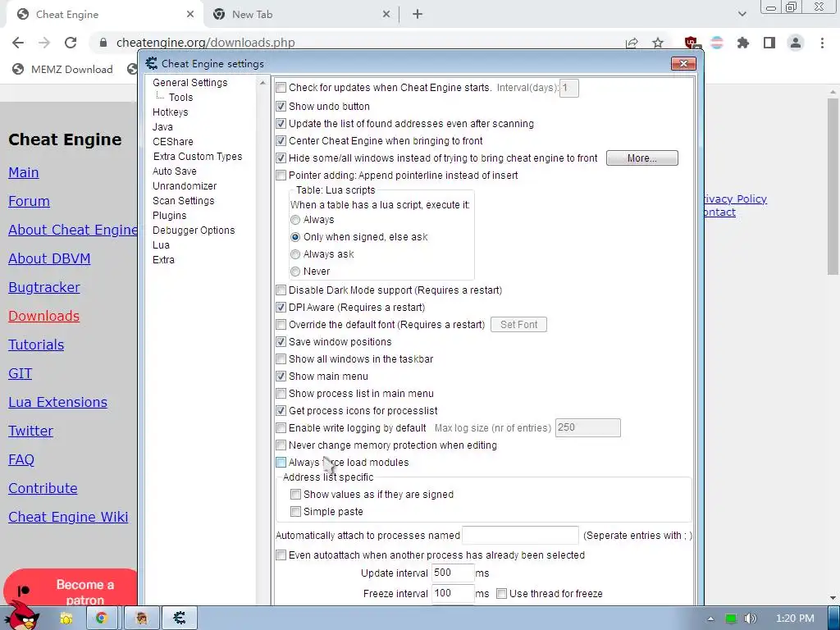The image size is (840, 630).
Task: Select Tools under General Settings
Action: pyautogui.click(x=180, y=98)
